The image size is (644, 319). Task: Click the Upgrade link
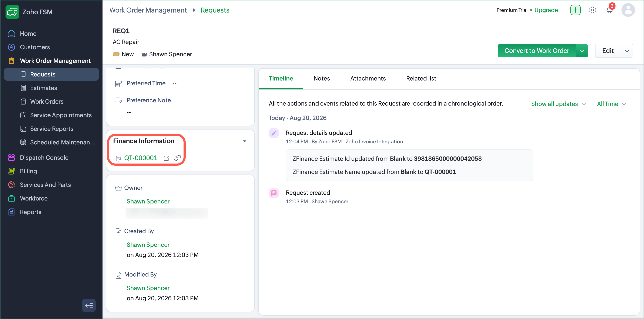click(x=546, y=10)
